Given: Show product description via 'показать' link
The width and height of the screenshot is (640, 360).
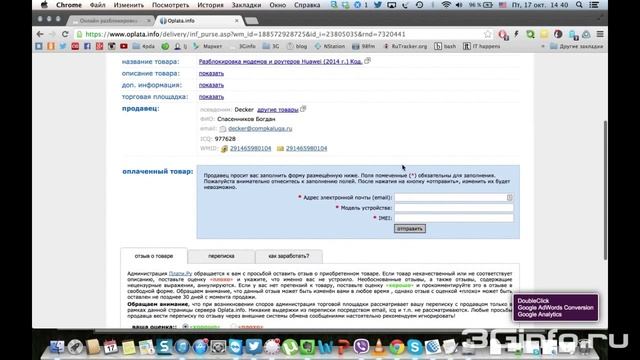Looking at the screenshot, I should tap(211, 73).
